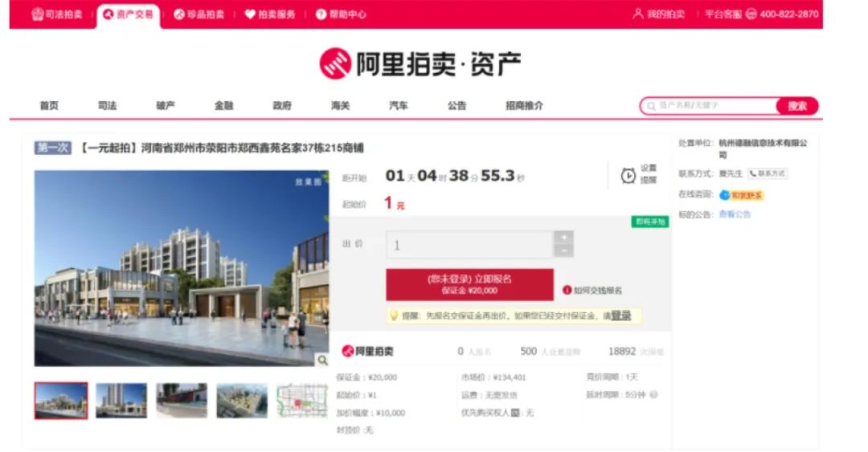This screenshot has width=868, height=452.
Task: Open 旺旺 online chat contact
Action: coord(740,195)
